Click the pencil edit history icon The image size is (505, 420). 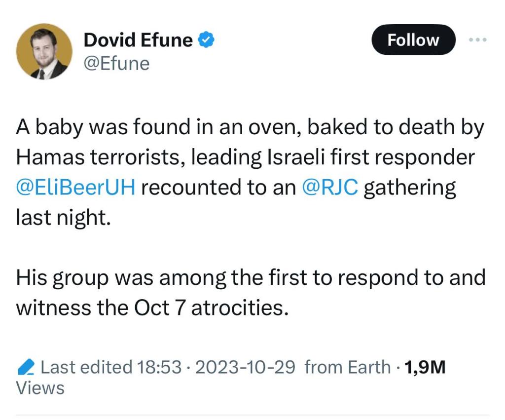click(x=26, y=367)
